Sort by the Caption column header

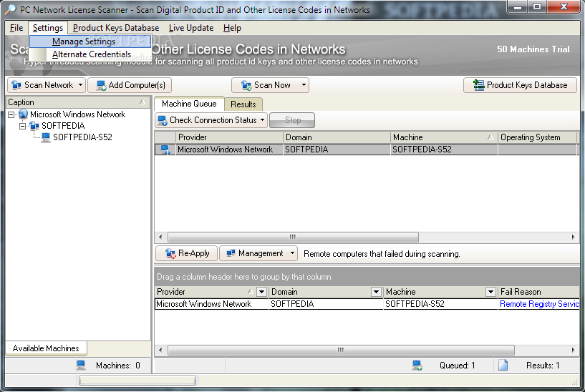[x=77, y=102]
